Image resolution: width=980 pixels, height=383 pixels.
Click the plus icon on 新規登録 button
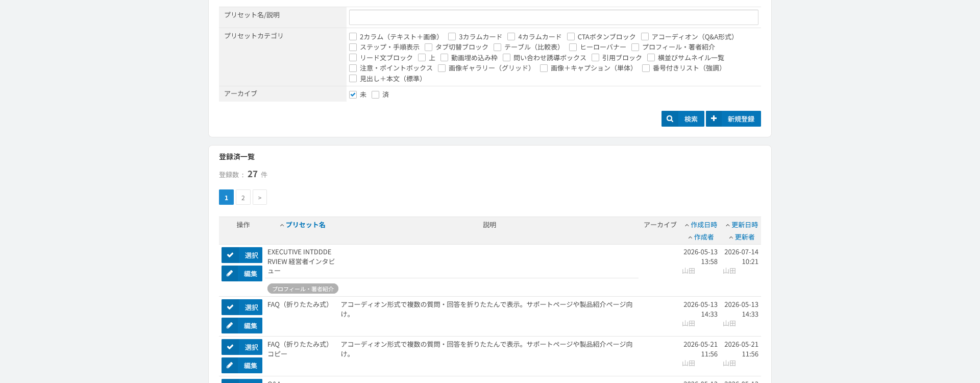tap(714, 118)
